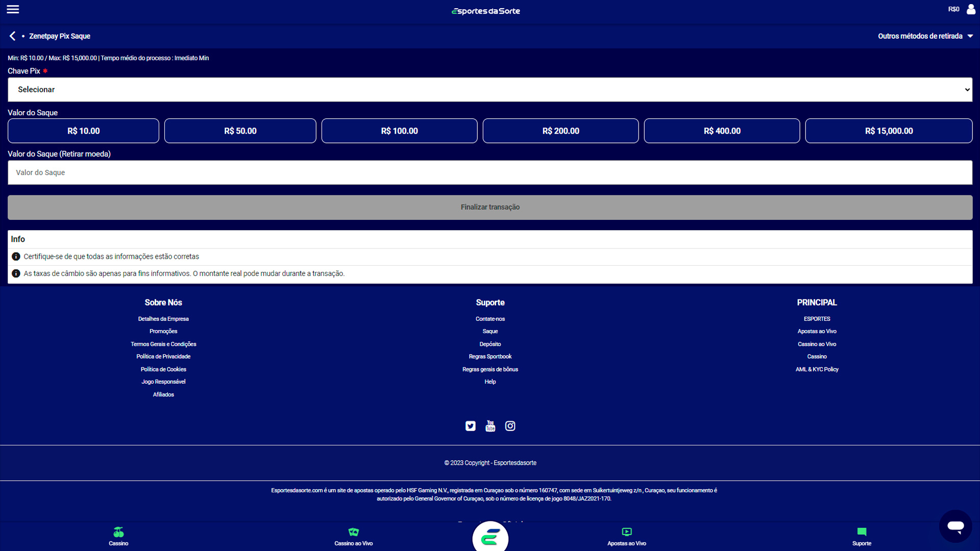This screenshot has height=551, width=980.
Task: Open the Saque link under Suporte
Action: pos(490,332)
